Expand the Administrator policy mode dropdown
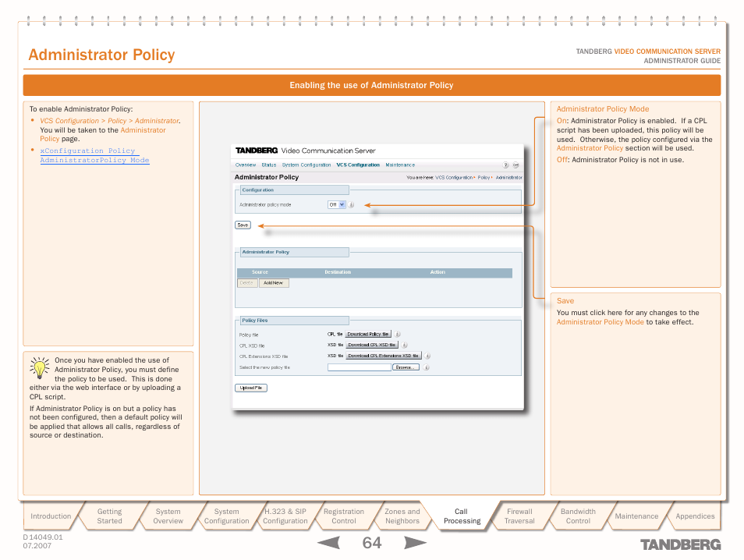Viewport: 744px width, 560px height. point(336,204)
